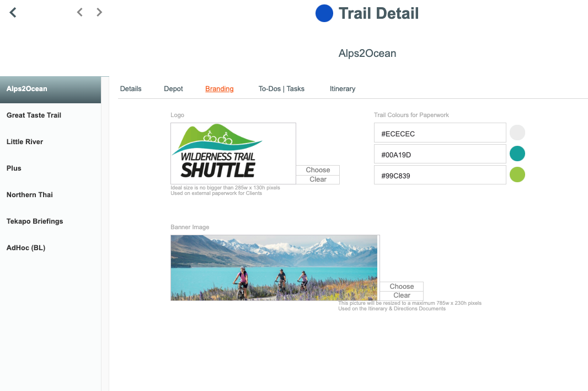
Task: Click the #ECECEC colour field
Action: tap(440, 133)
